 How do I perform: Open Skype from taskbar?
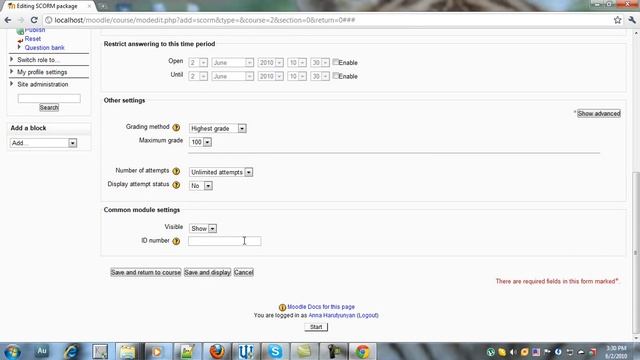275,351
